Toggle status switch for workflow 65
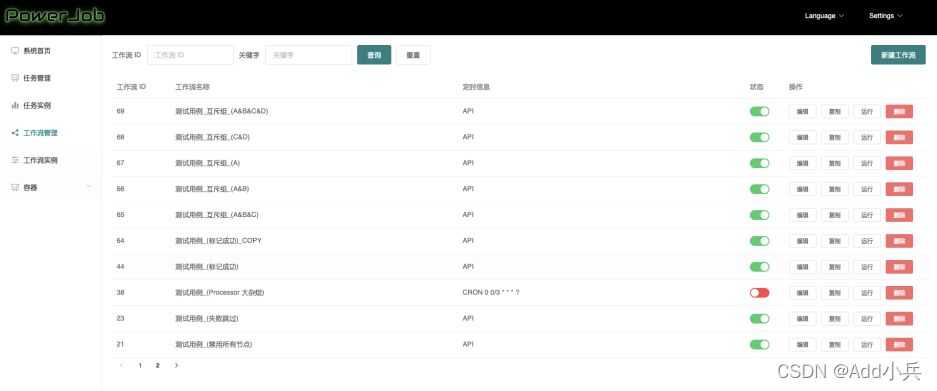This screenshot has height=391, width=937. tap(760, 215)
